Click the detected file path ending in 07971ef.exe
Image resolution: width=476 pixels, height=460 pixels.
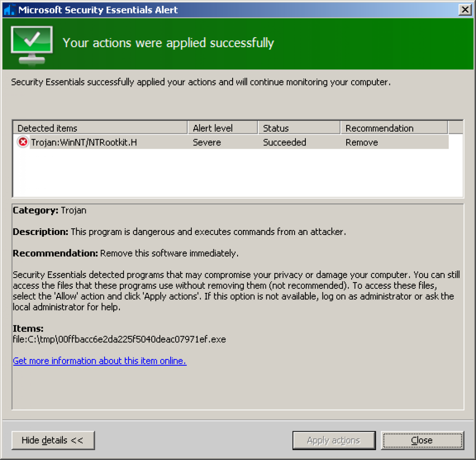(x=119, y=339)
